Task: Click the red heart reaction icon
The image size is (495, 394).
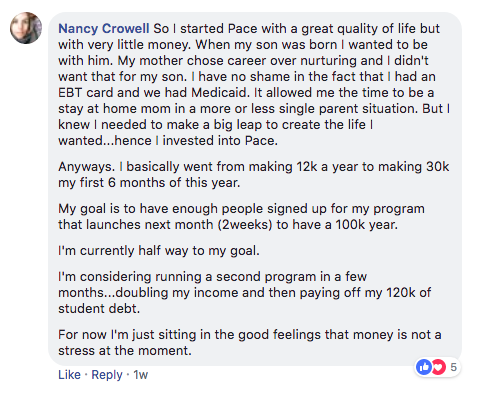Action: tap(439, 367)
